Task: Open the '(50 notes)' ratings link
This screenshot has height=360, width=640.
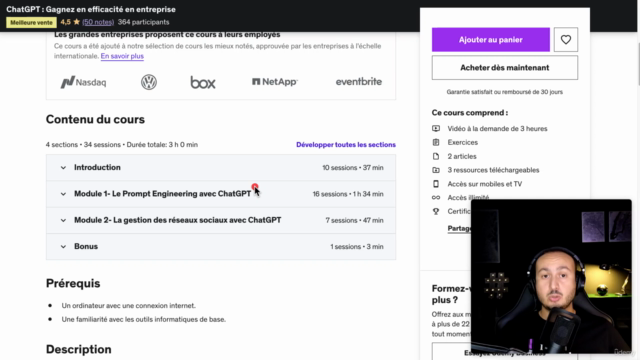Action: pos(98,22)
